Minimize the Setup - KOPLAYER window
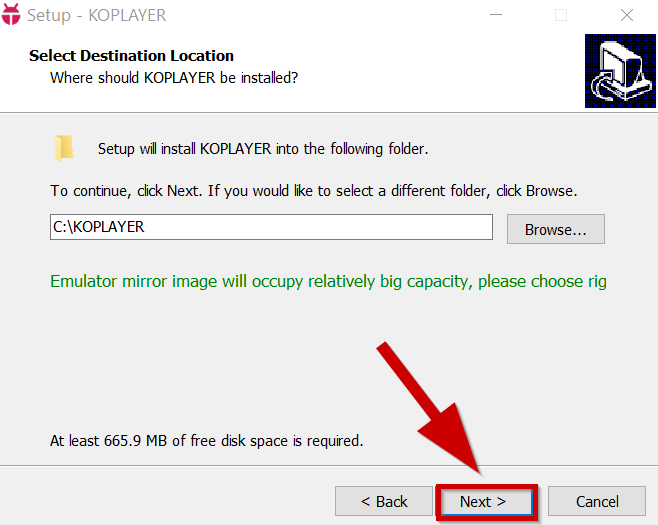 [496, 15]
